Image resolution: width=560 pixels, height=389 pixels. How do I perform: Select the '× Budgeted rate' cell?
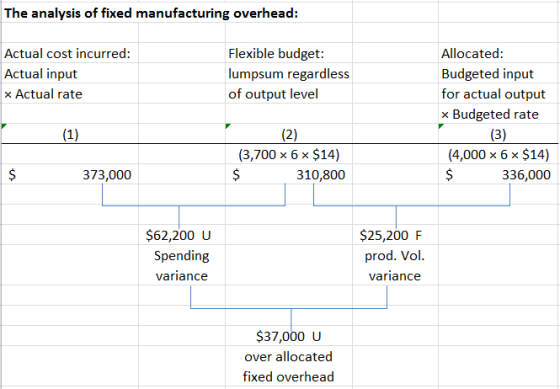[x=490, y=115]
